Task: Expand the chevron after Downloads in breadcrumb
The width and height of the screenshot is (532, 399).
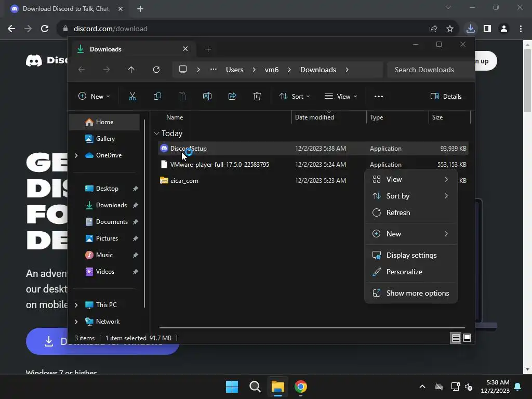Action: (347, 70)
